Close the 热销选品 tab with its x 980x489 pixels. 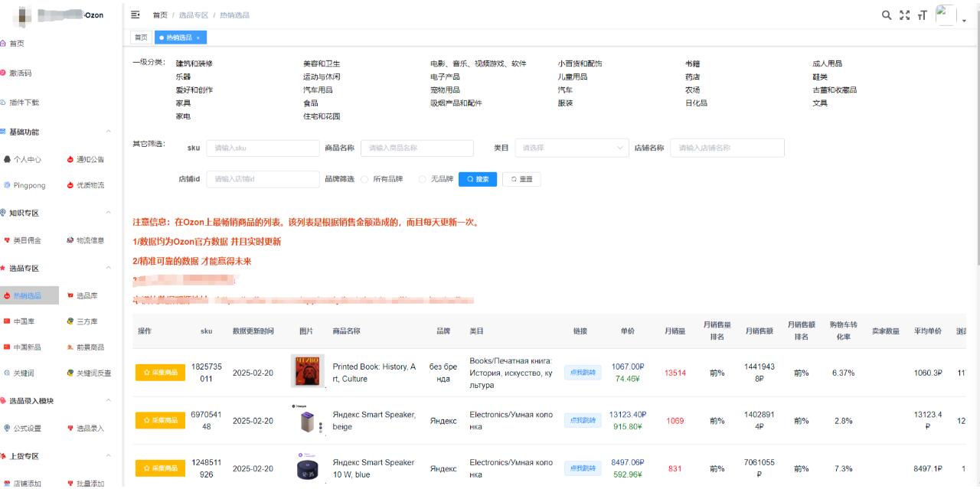pyautogui.click(x=198, y=37)
